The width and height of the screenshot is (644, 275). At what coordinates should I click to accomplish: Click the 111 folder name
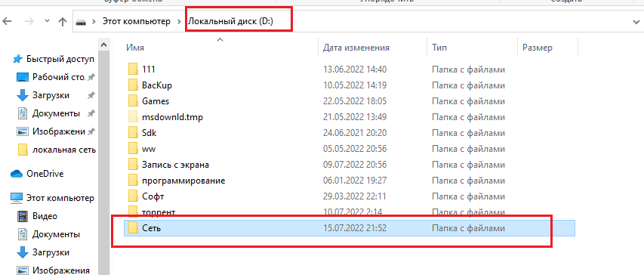click(x=149, y=70)
